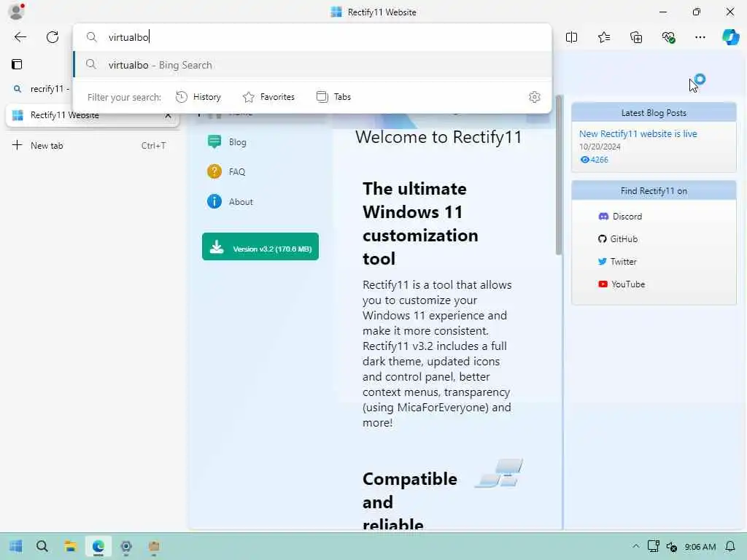This screenshot has height=560, width=747.
Task: Click the user profile avatar icon
Action: pyautogui.click(x=16, y=12)
